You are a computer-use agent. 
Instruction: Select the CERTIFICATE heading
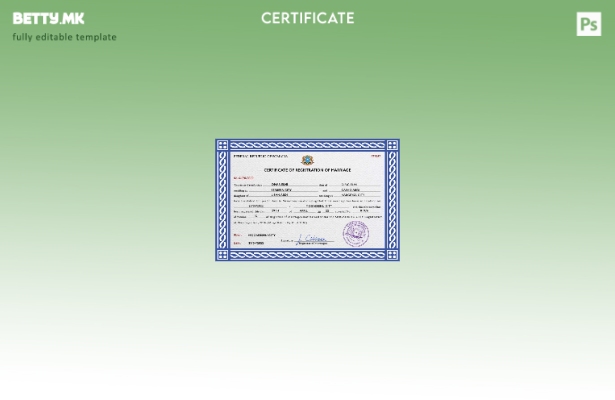[x=307, y=18]
